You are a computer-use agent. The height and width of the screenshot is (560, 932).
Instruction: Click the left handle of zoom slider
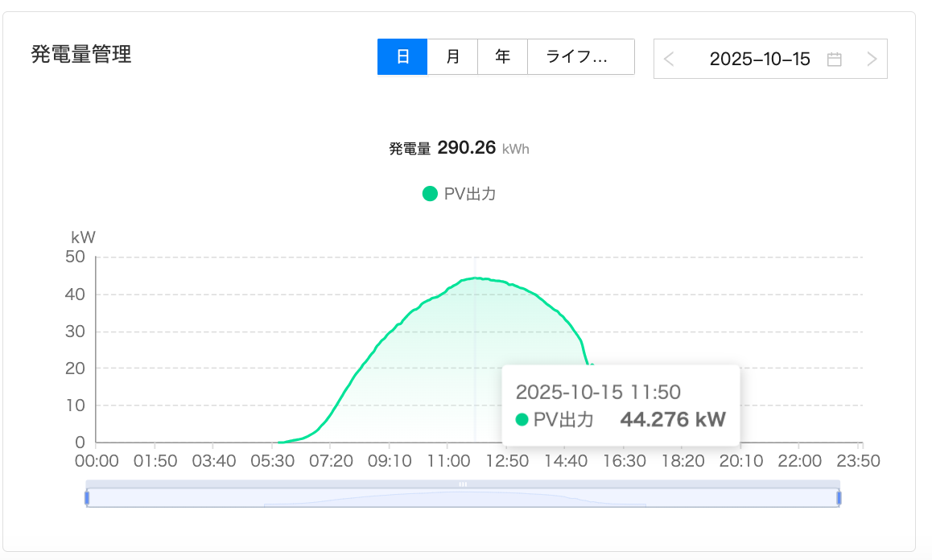coord(86,498)
